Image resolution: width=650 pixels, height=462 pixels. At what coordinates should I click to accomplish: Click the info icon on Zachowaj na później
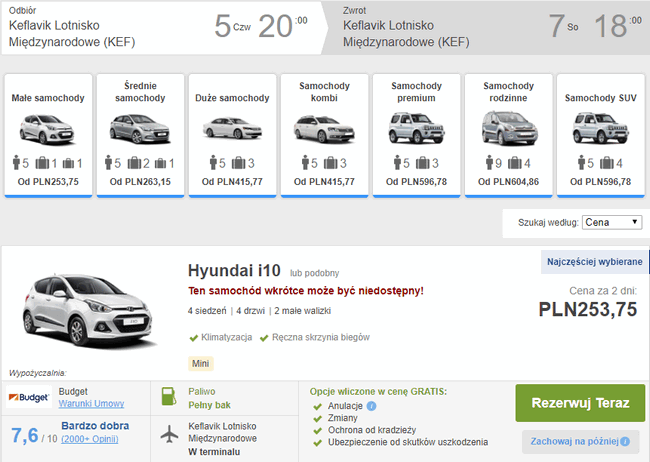[x=625, y=442]
